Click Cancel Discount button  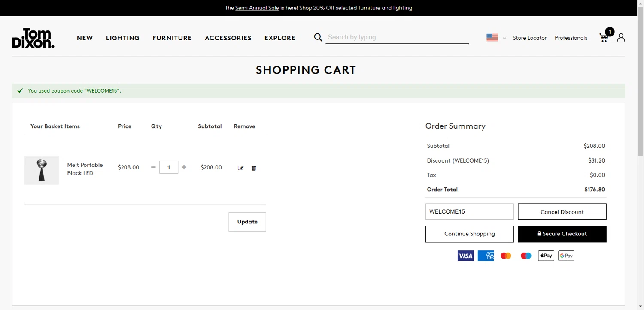[x=562, y=211]
